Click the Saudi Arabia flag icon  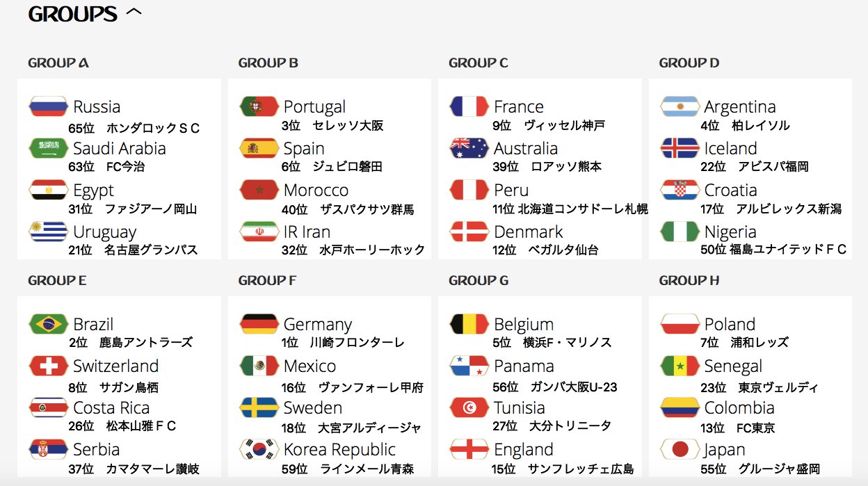(x=49, y=148)
